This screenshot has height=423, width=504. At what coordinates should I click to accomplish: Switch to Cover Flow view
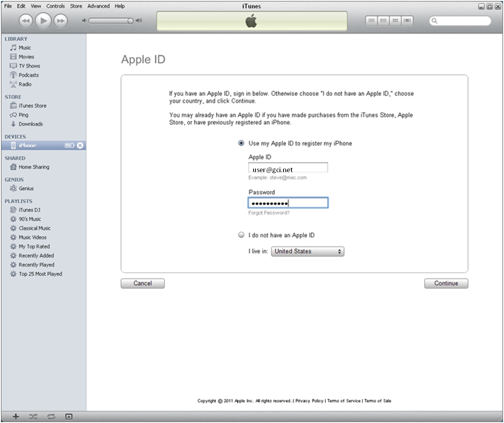point(408,20)
